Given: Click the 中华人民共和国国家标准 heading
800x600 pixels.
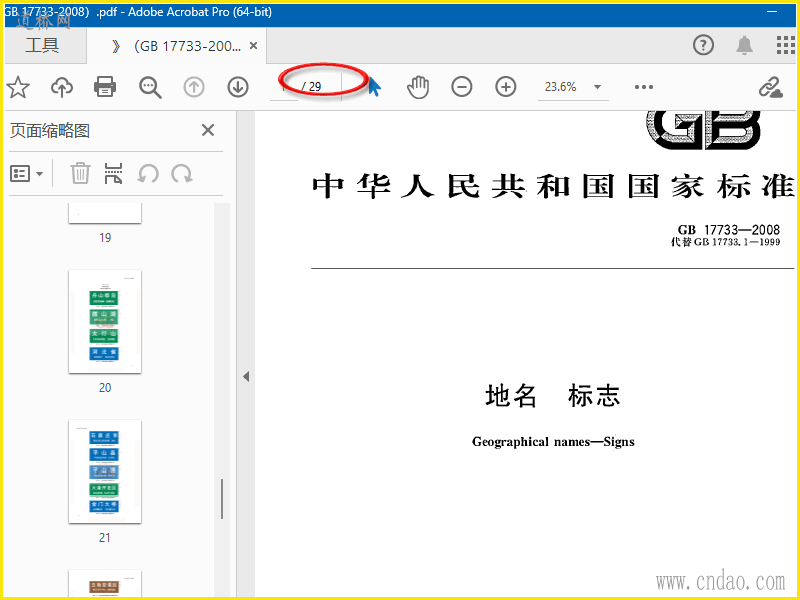Looking at the screenshot, I should click(x=554, y=186).
